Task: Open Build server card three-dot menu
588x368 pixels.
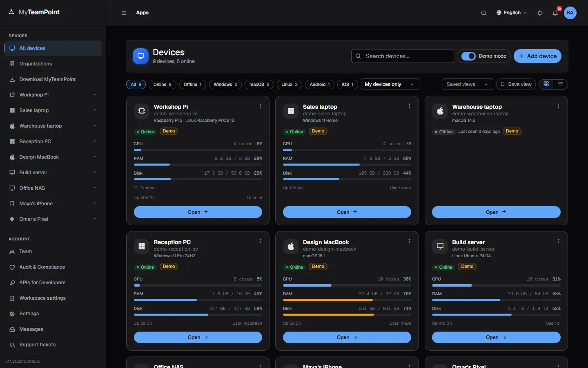Action: pos(559,241)
